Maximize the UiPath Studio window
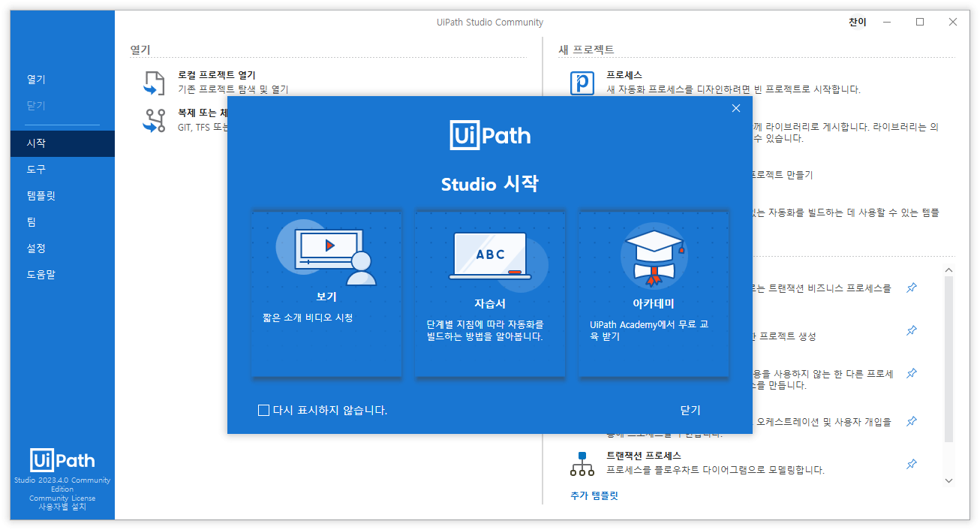The width and height of the screenshot is (980, 530). click(x=920, y=22)
